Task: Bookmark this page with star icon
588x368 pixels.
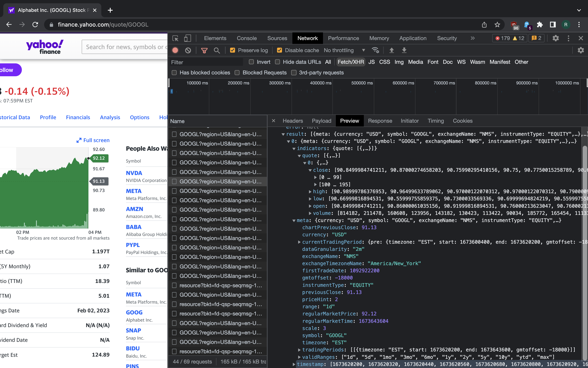Action: click(497, 25)
